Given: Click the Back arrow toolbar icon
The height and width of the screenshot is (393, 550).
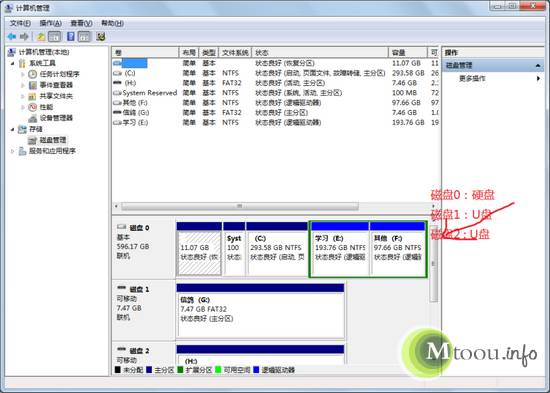Looking at the screenshot, I should coord(12,36).
